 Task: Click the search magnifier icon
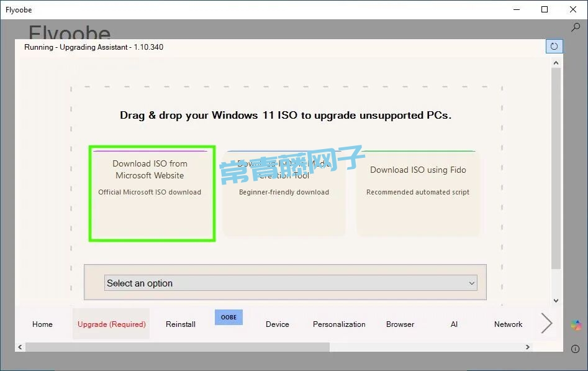click(575, 27)
